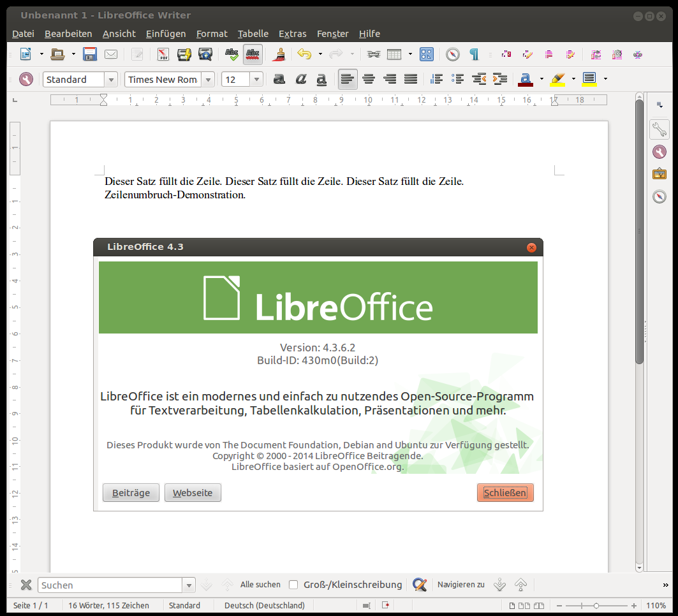The height and width of the screenshot is (616, 678).
Task: Open sidebar Gallery icon
Action: [660, 174]
